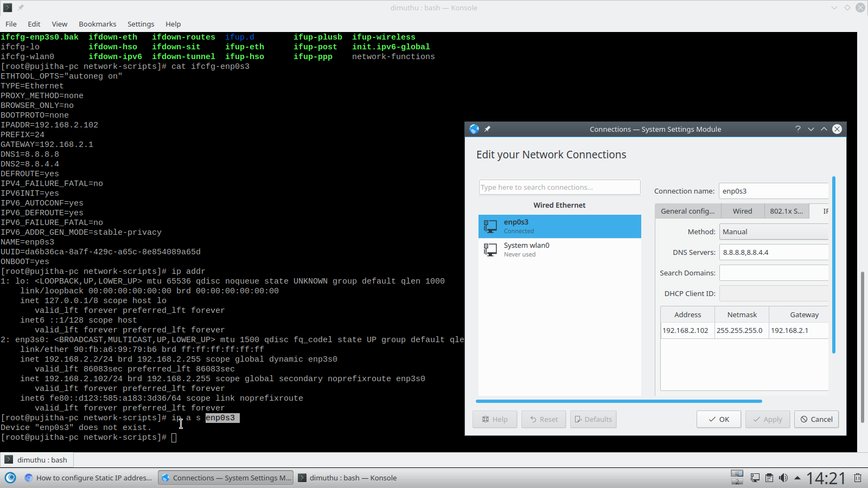Select the System wlan0 connection icon

point(490,249)
